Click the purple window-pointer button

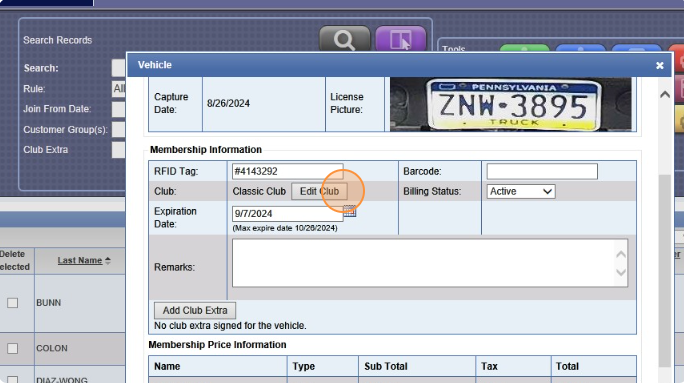click(400, 39)
